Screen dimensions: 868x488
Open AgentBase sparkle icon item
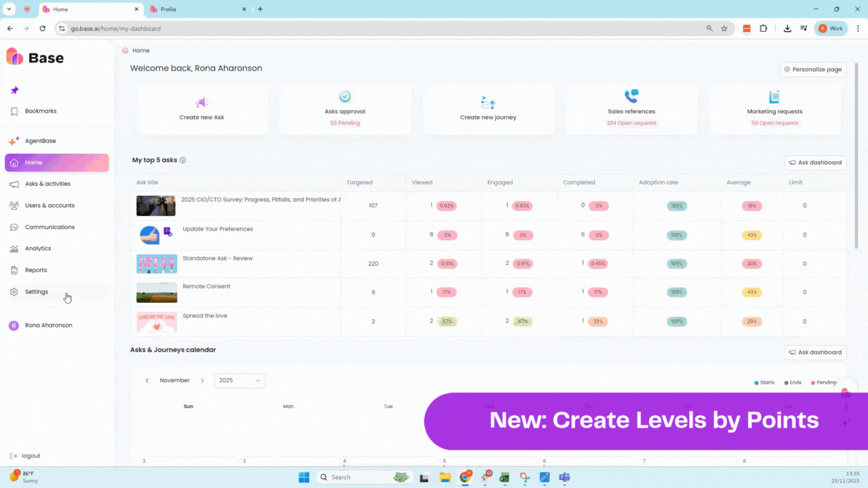(x=14, y=141)
